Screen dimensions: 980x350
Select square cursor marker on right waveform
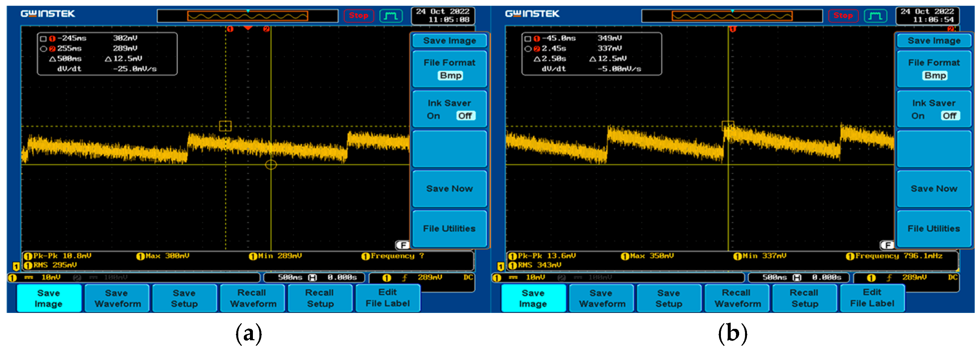click(727, 126)
